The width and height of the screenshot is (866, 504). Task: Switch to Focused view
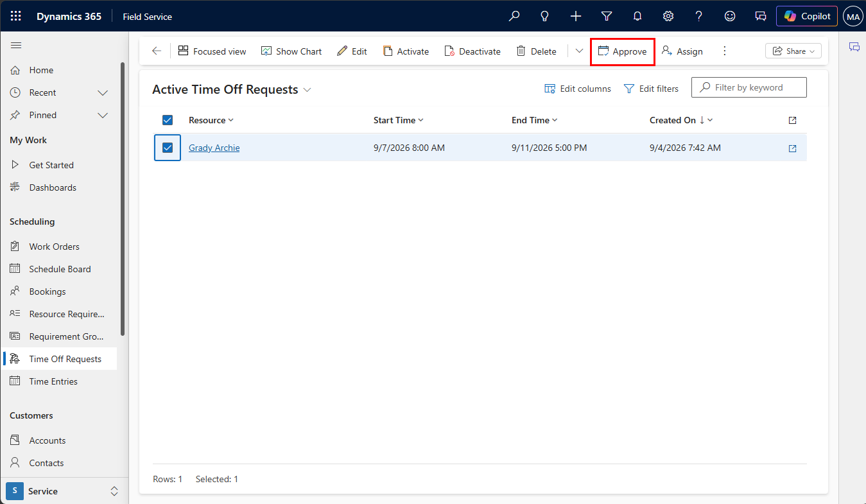[x=212, y=51]
